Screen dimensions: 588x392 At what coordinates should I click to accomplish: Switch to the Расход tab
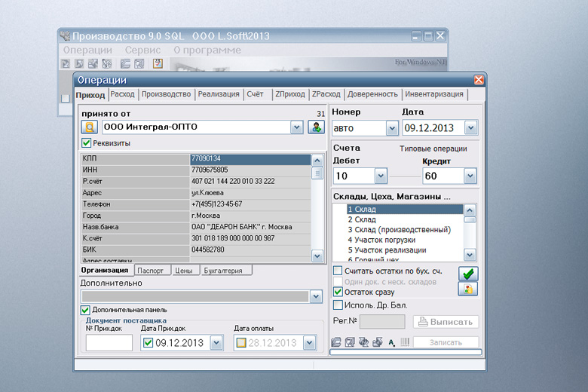(122, 94)
